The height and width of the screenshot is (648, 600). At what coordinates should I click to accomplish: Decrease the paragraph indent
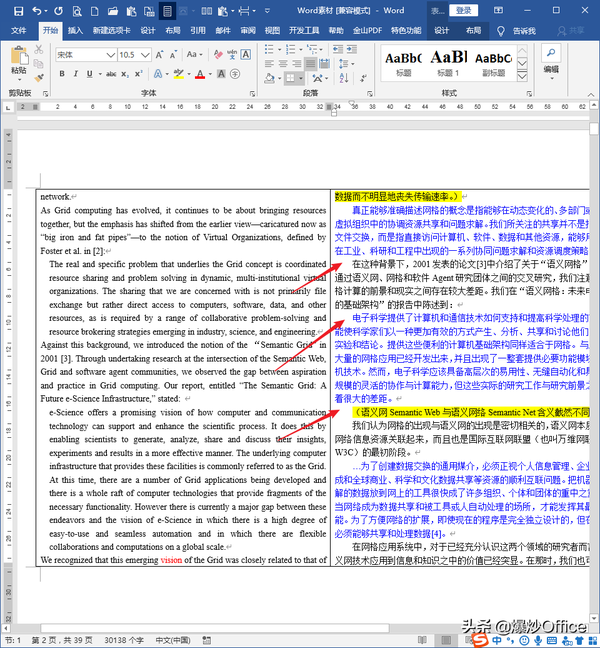(338, 50)
